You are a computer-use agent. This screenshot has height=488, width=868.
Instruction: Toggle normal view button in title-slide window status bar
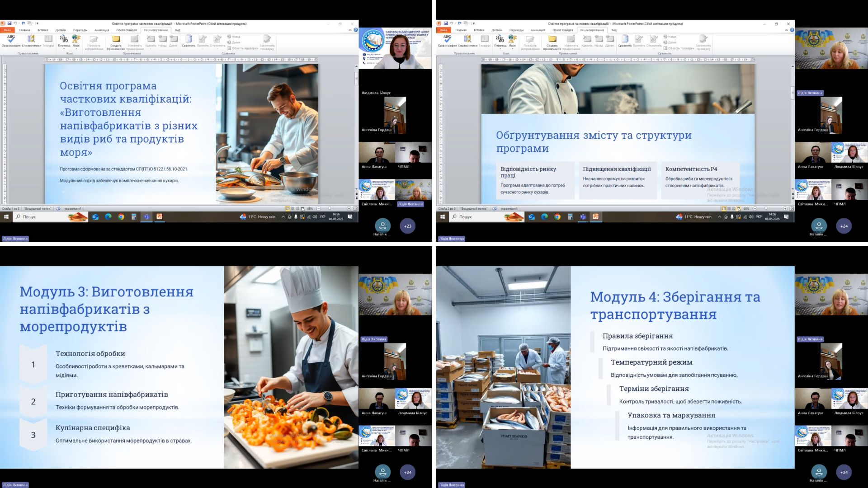pyautogui.click(x=288, y=209)
